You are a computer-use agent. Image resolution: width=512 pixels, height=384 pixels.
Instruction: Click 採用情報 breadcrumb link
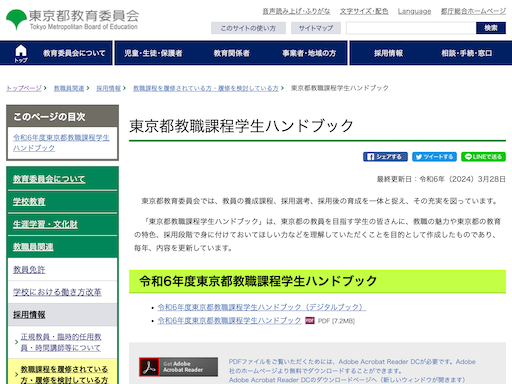tap(109, 88)
